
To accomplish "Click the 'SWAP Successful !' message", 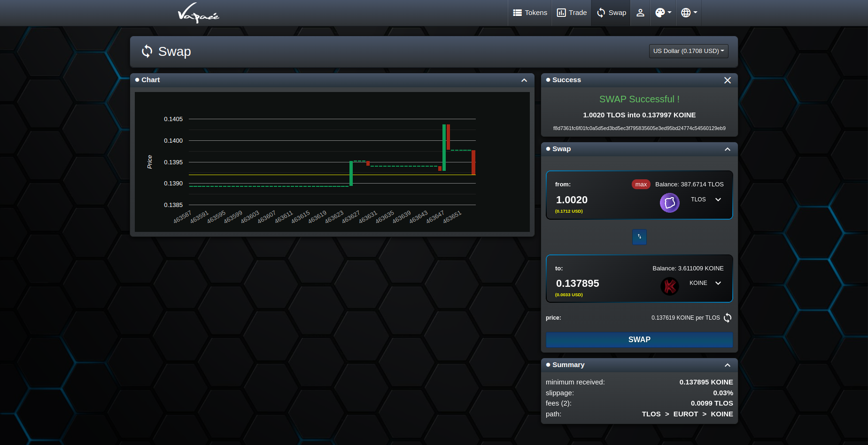I will tap(639, 99).
